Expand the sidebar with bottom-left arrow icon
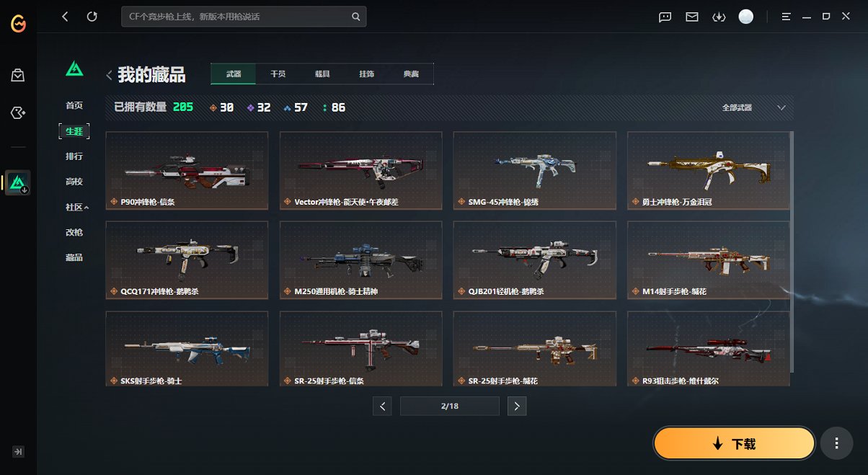Viewport: 868px width, 475px height. (x=19, y=452)
